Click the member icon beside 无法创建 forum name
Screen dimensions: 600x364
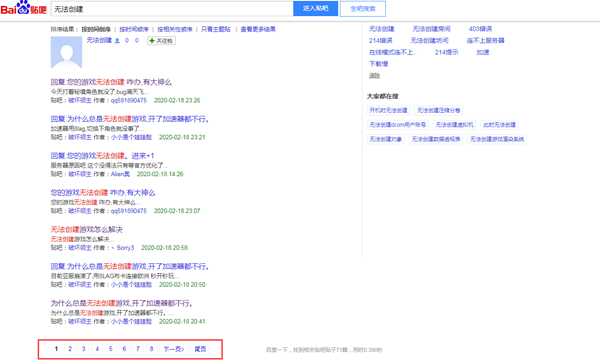117,41
